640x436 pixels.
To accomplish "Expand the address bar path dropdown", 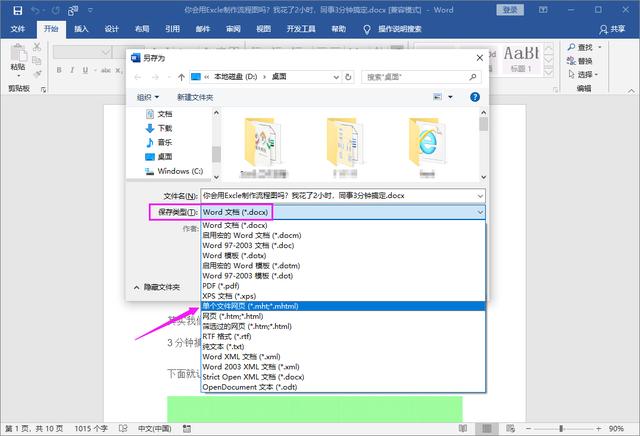I will tap(336, 77).
